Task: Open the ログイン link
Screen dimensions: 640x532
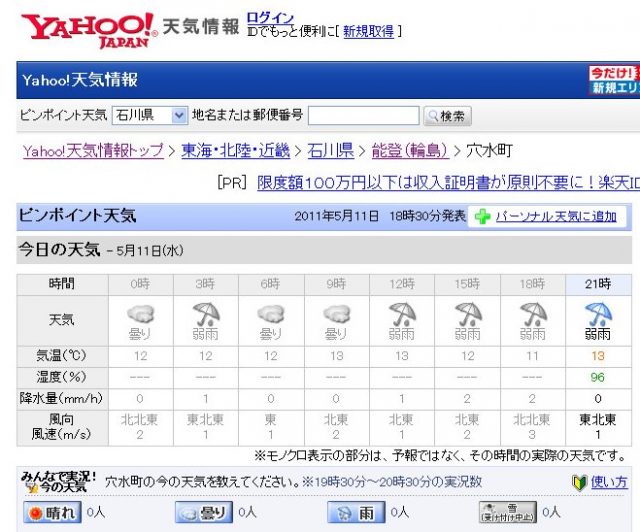Action: 270,18
